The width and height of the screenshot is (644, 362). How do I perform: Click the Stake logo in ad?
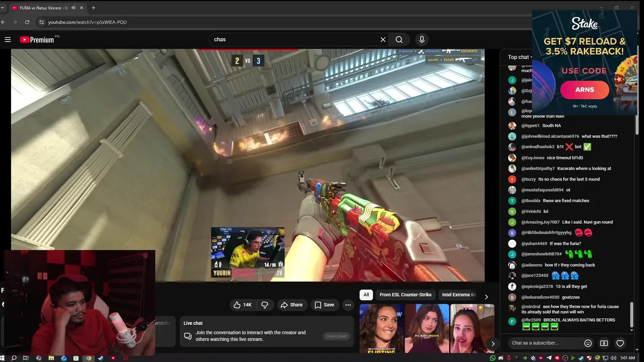point(585,24)
